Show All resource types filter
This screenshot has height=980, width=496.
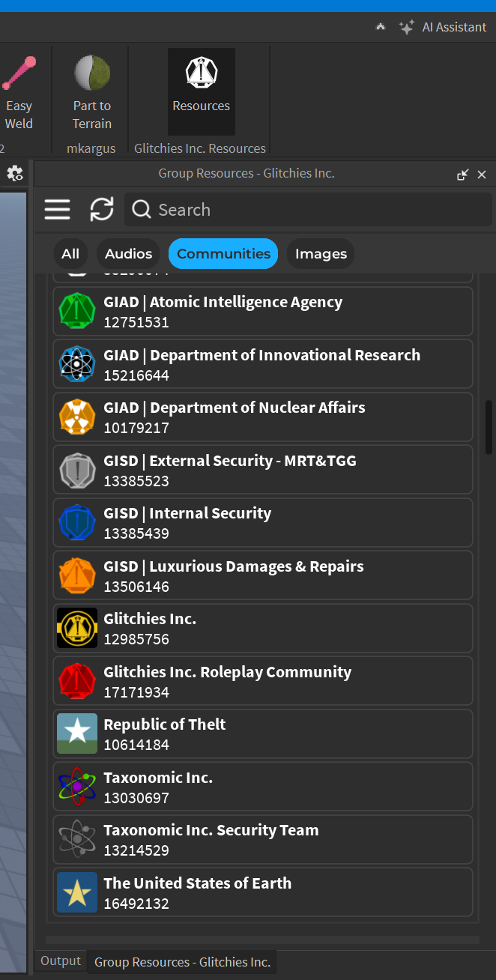pyautogui.click(x=70, y=254)
